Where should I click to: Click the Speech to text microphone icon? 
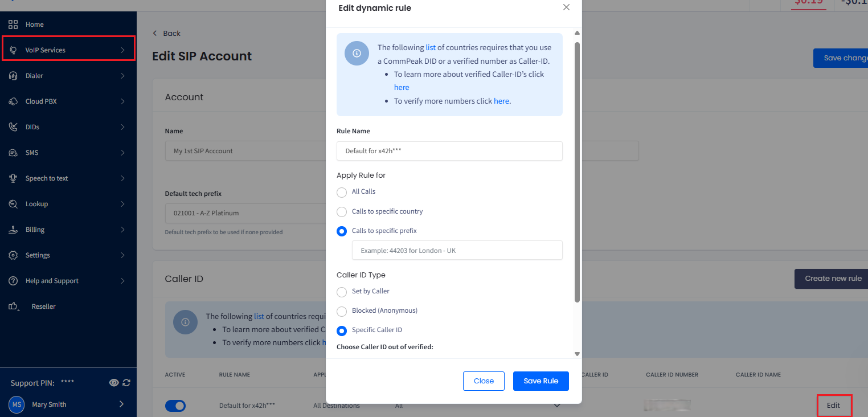click(13, 178)
